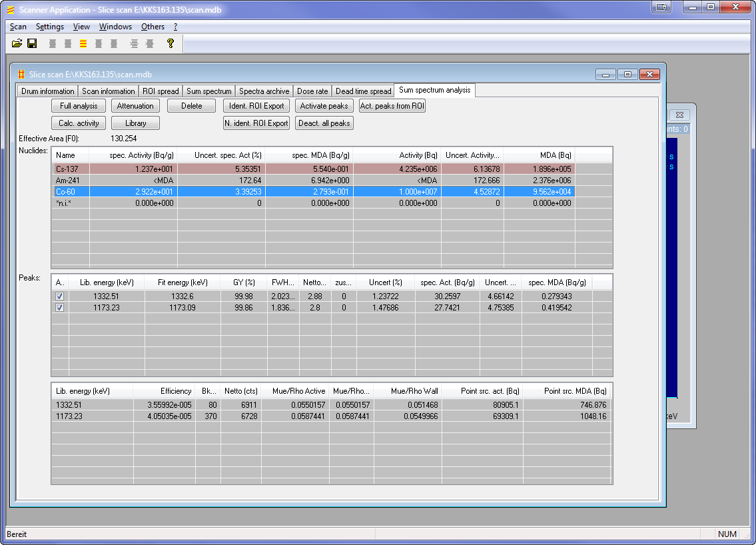
Task: Save the scan using the floppy disk icon
Action: [x=32, y=43]
